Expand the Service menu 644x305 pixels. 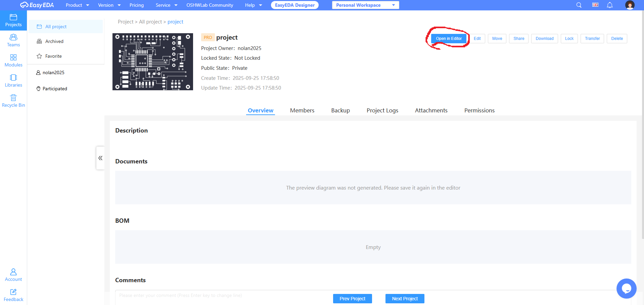(x=166, y=5)
